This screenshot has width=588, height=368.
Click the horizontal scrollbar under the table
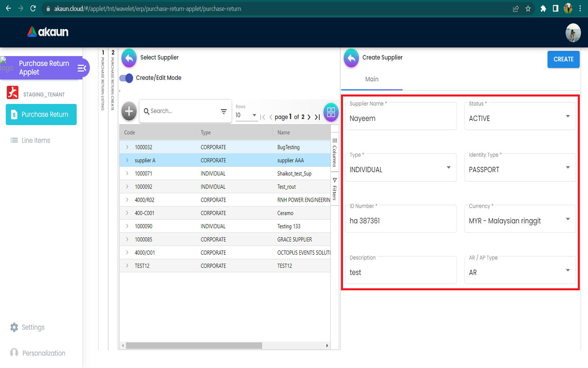coord(194,346)
